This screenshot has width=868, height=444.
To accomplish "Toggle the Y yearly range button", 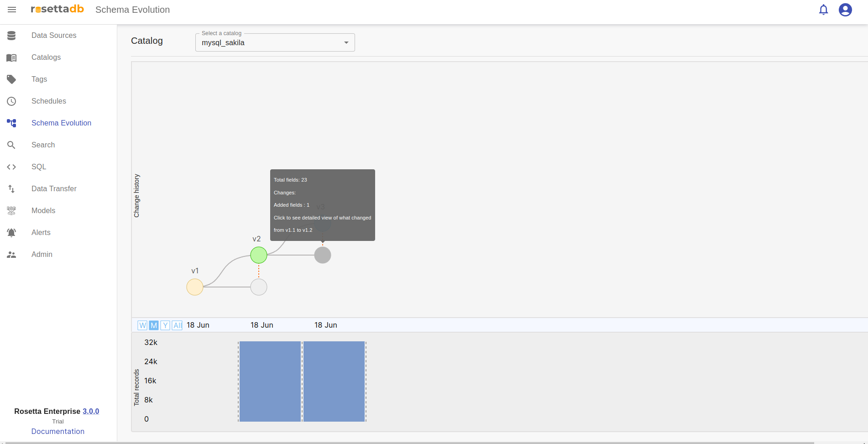I will 165,325.
